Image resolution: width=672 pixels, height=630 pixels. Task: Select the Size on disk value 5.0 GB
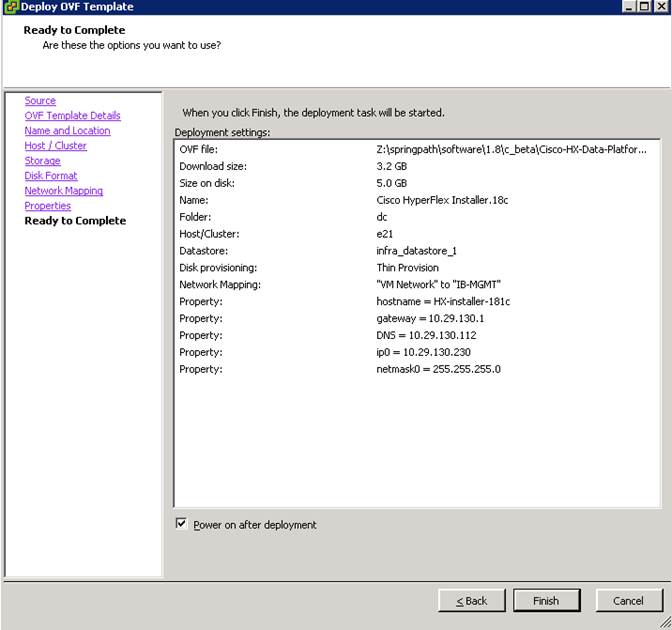(x=392, y=183)
